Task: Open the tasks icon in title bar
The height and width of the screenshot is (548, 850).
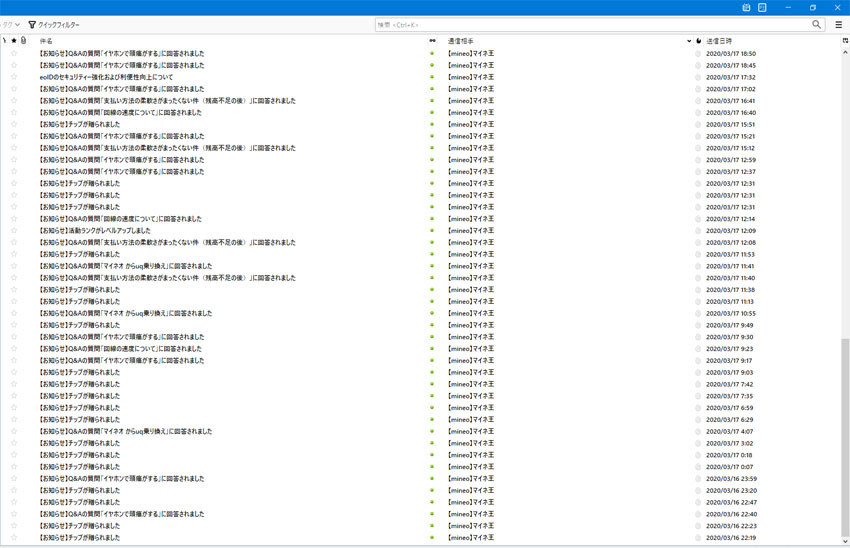Action: pos(762,7)
